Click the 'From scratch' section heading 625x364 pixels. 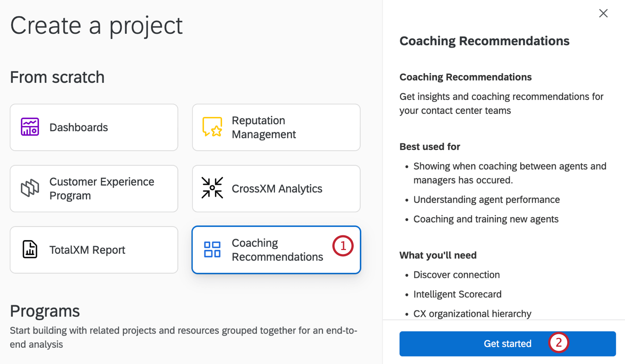coord(57,77)
